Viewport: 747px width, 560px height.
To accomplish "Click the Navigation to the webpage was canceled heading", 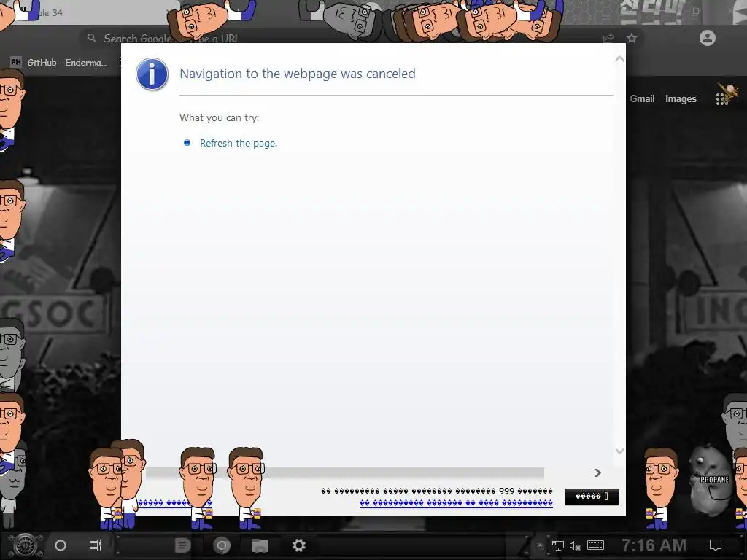I will pyautogui.click(x=298, y=74).
